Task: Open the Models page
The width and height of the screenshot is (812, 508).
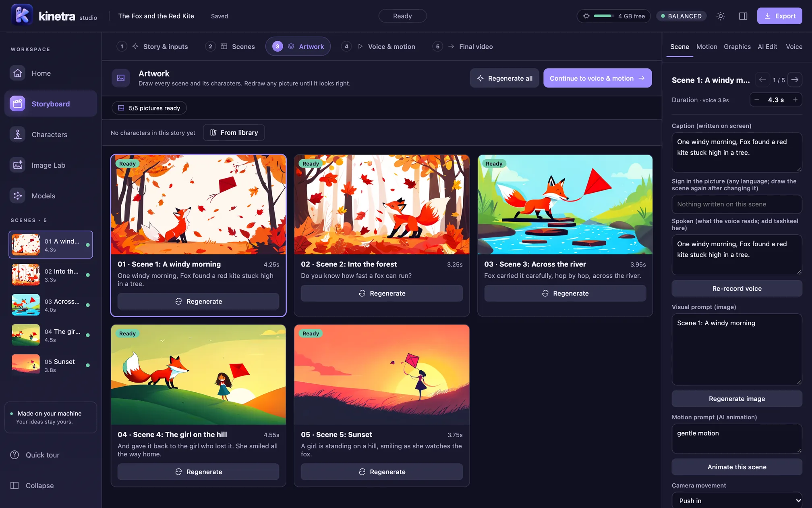Action: pyautogui.click(x=51, y=196)
